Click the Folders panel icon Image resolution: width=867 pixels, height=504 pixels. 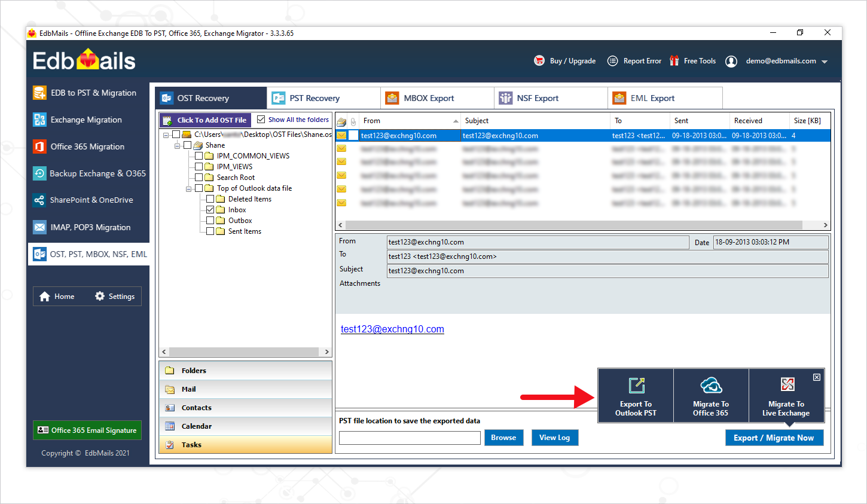(x=170, y=371)
